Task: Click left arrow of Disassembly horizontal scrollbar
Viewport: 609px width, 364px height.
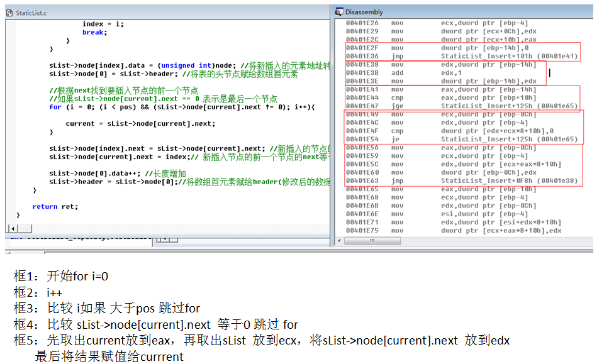Action: click(340, 241)
